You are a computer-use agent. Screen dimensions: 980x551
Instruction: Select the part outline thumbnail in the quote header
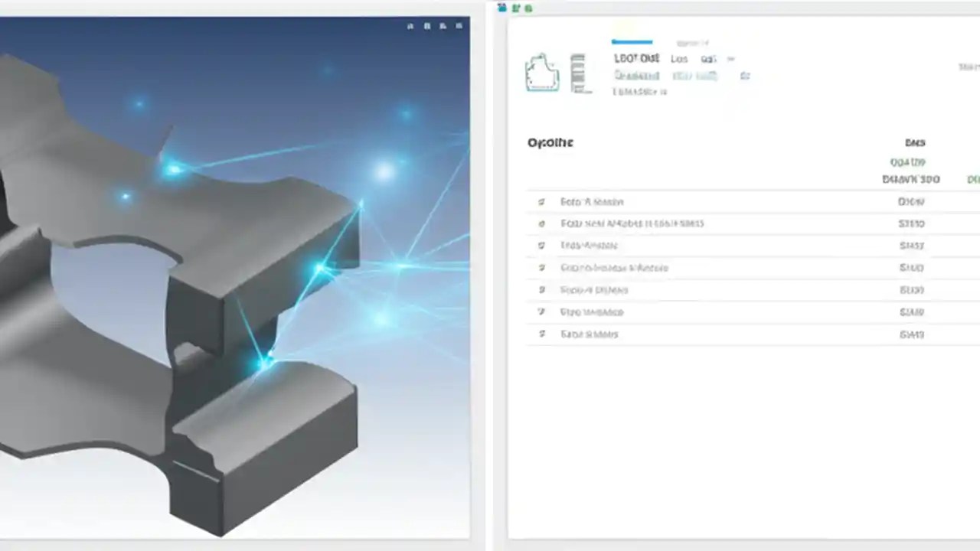pos(542,73)
